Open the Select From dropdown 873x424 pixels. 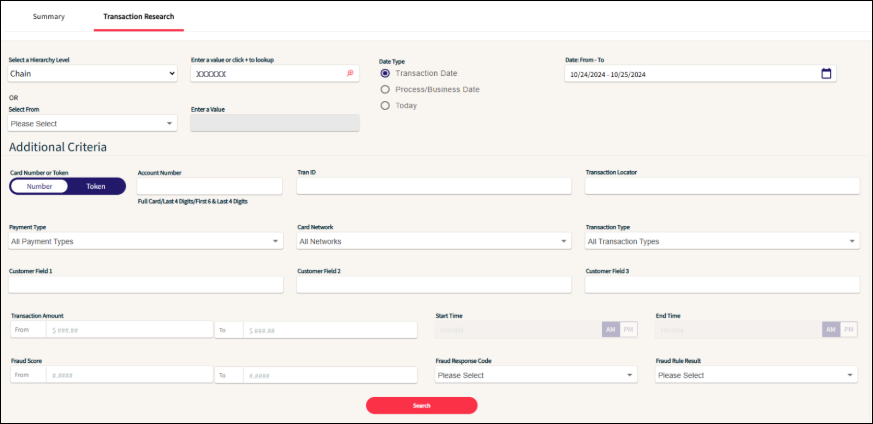point(92,124)
